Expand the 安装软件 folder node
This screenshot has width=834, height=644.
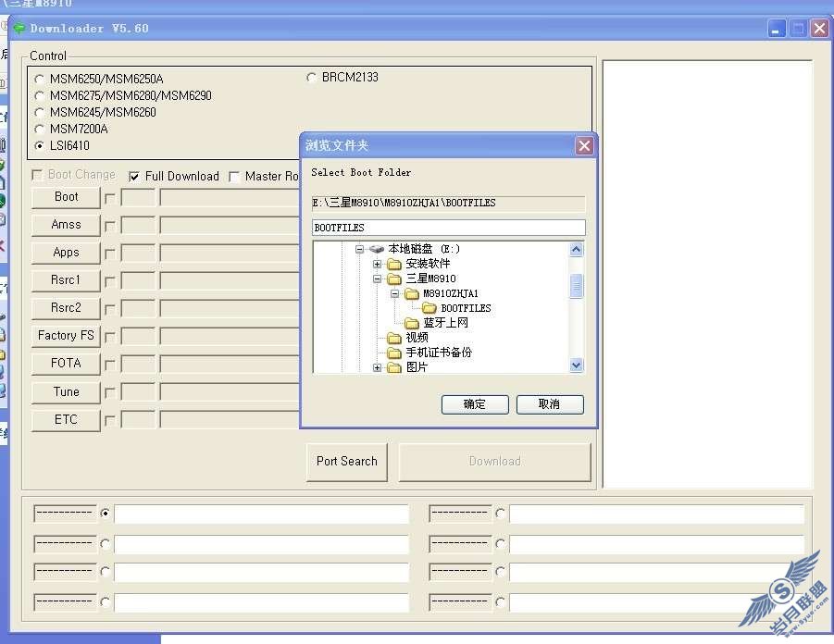point(377,264)
